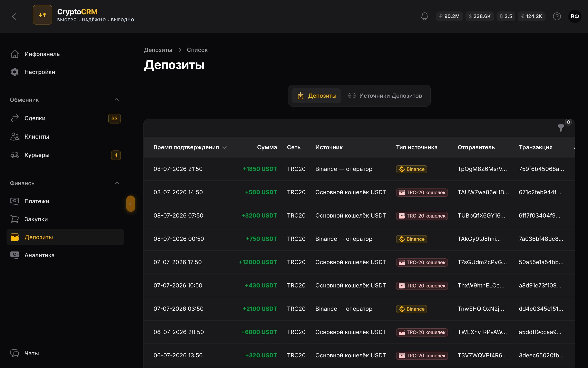The image size is (588, 368).
Task: Click sender TAUW7wa86eHB...
Action: click(483, 192)
